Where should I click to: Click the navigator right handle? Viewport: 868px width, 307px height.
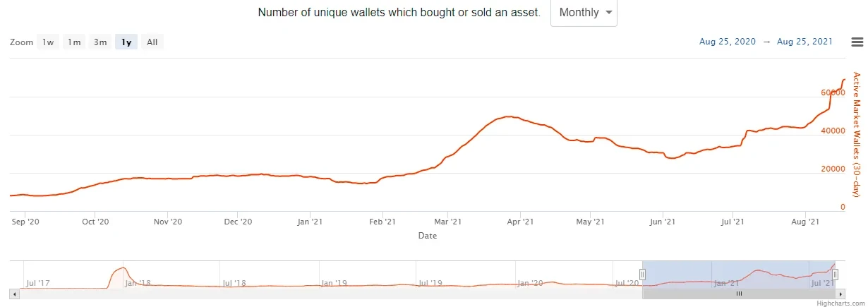[835, 274]
